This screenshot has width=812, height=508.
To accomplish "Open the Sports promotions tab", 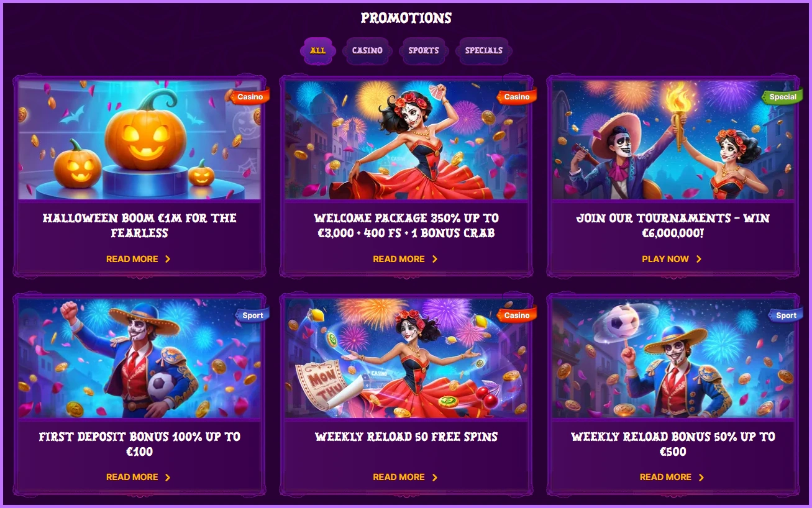I will pos(424,50).
